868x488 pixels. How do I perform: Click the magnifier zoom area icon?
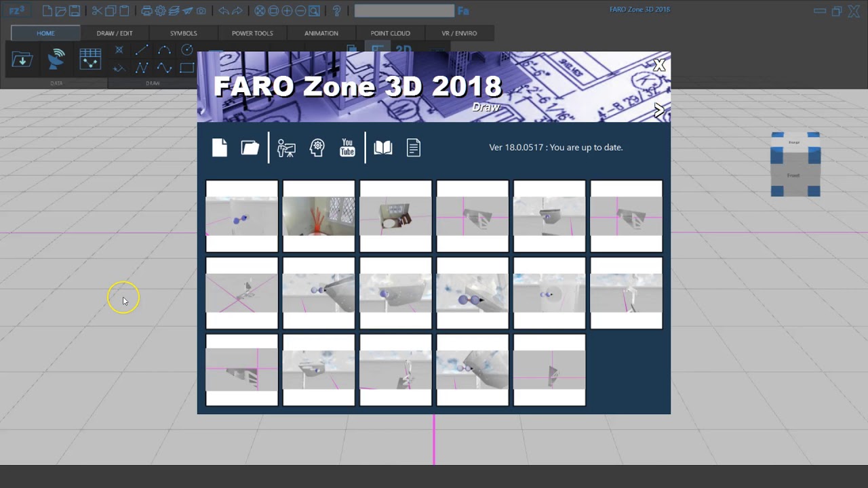point(314,11)
